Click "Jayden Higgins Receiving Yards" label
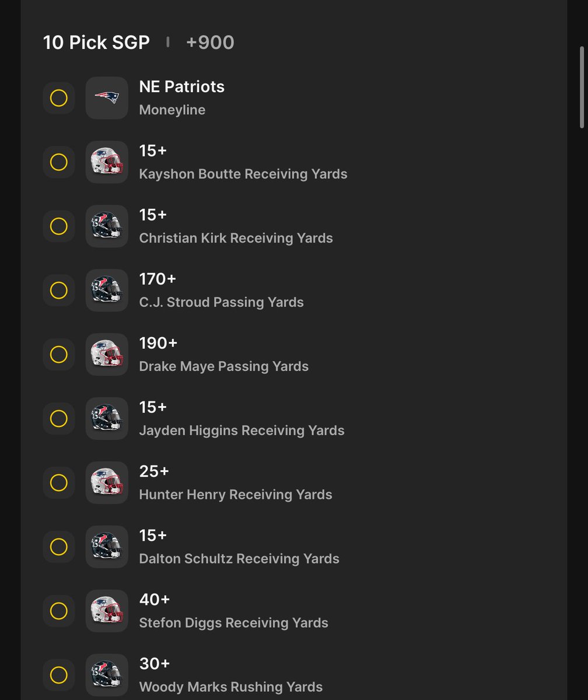The height and width of the screenshot is (700, 588). [242, 430]
